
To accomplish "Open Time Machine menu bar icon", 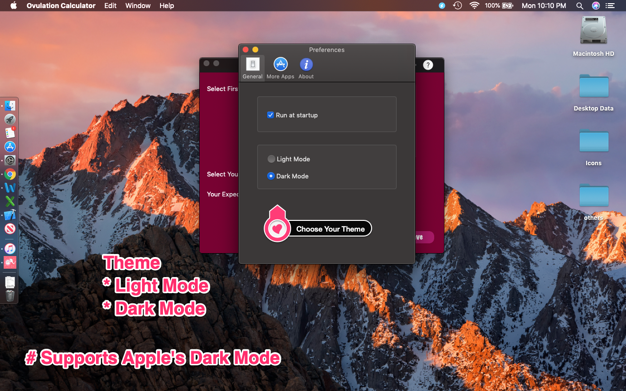I will (458, 6).
